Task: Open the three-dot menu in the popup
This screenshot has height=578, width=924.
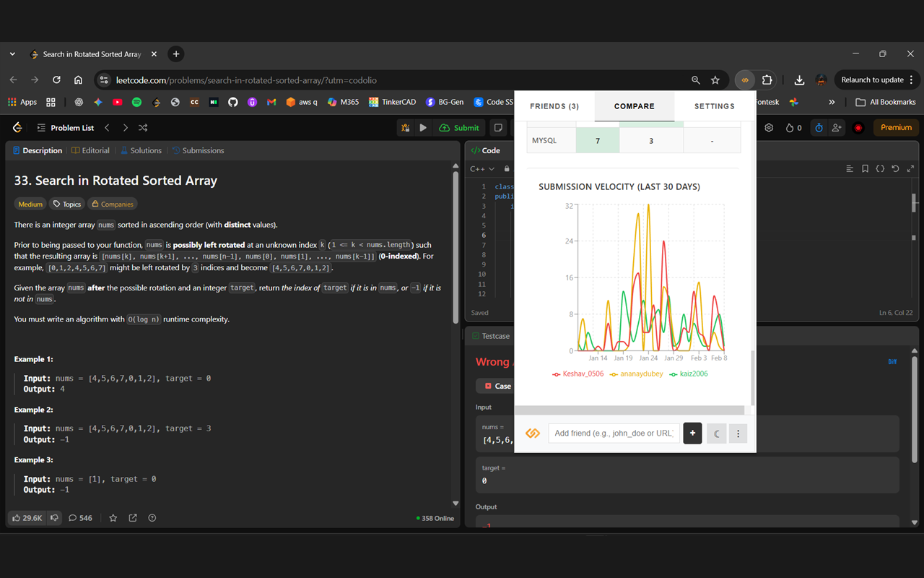Action: click(738, 433)
